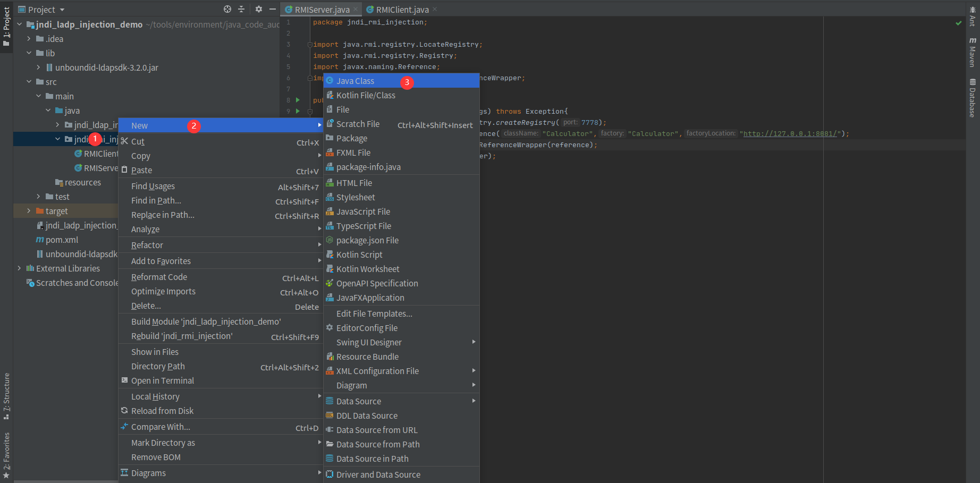Viewport: 980px width, 483px height.
Task: Click the Paste clipboard icon in context menu
Action: 124,170
